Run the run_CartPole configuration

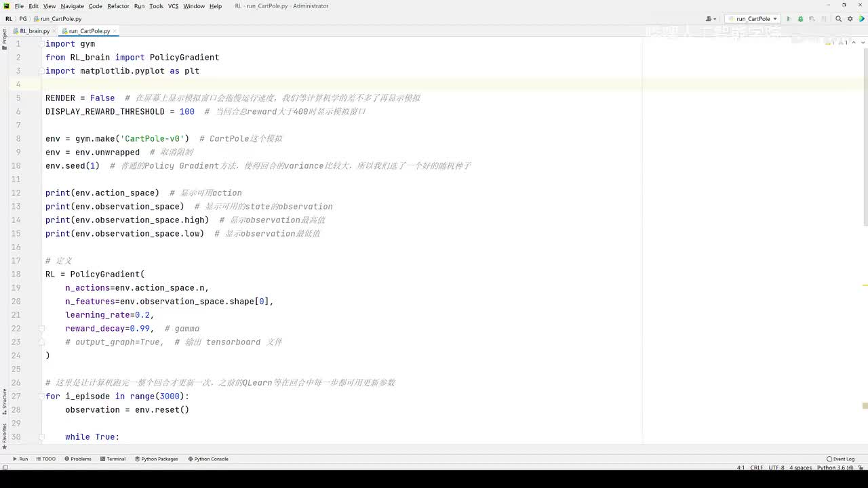pyautogui.click(x=789, y=19)
